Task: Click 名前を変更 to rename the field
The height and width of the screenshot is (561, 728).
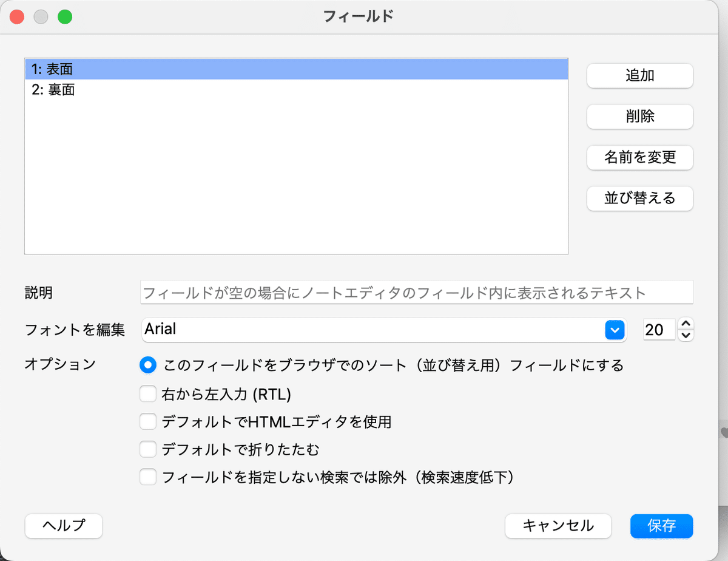Action: point(639,157)
